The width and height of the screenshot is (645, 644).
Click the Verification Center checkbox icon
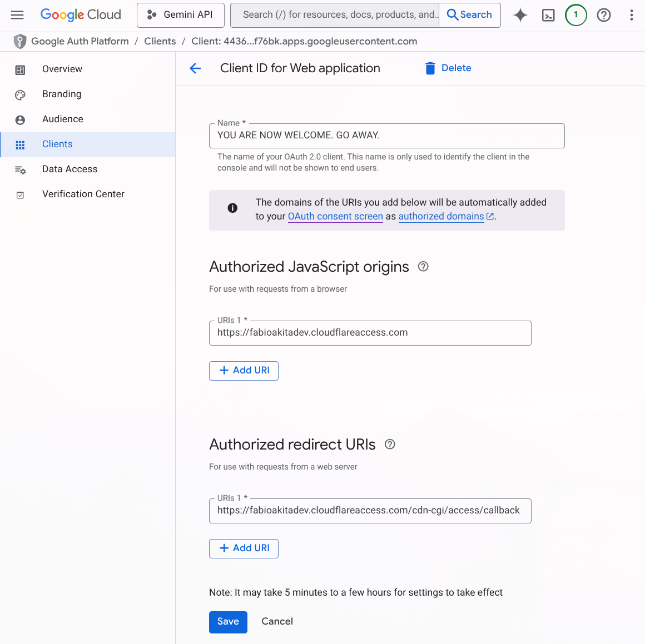click(x=20, y=195)
